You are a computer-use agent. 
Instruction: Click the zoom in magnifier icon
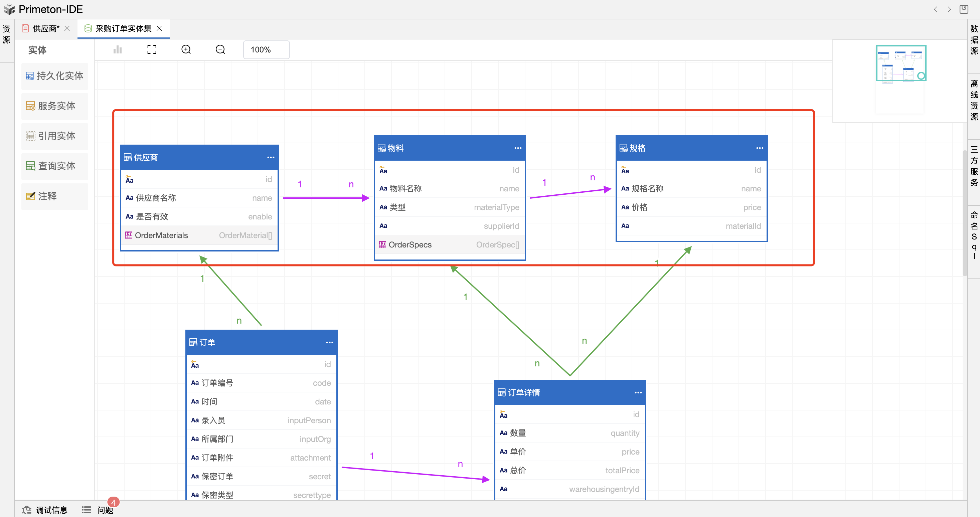pos(186,49)
